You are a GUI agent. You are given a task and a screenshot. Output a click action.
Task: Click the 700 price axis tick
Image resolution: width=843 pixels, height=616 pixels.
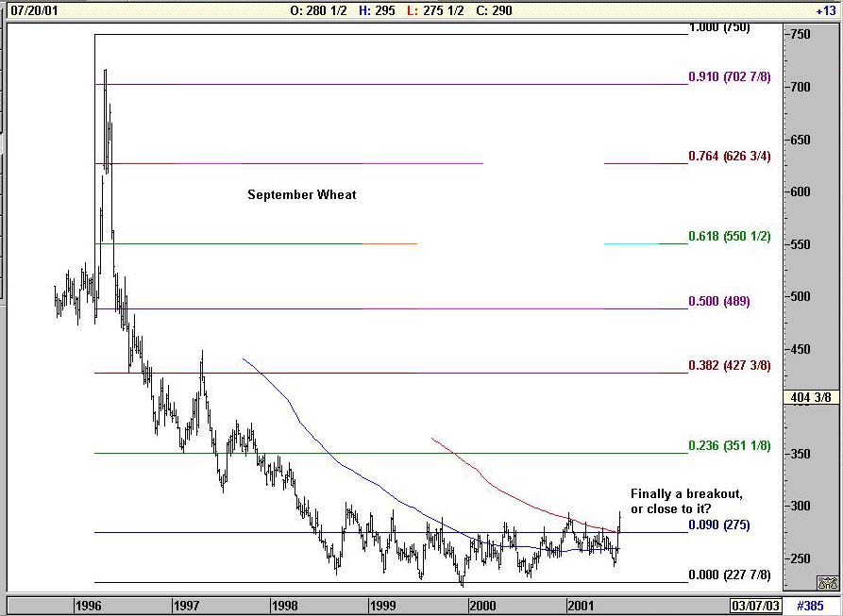800,87
